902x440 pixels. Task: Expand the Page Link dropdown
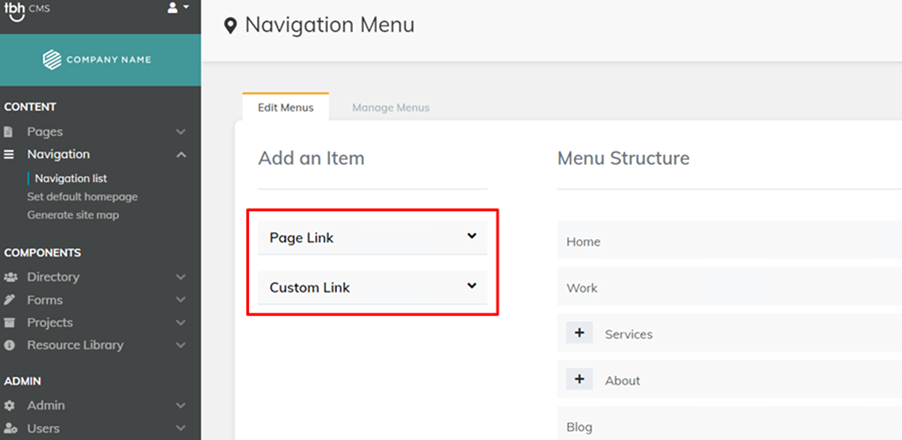point(372,238)
